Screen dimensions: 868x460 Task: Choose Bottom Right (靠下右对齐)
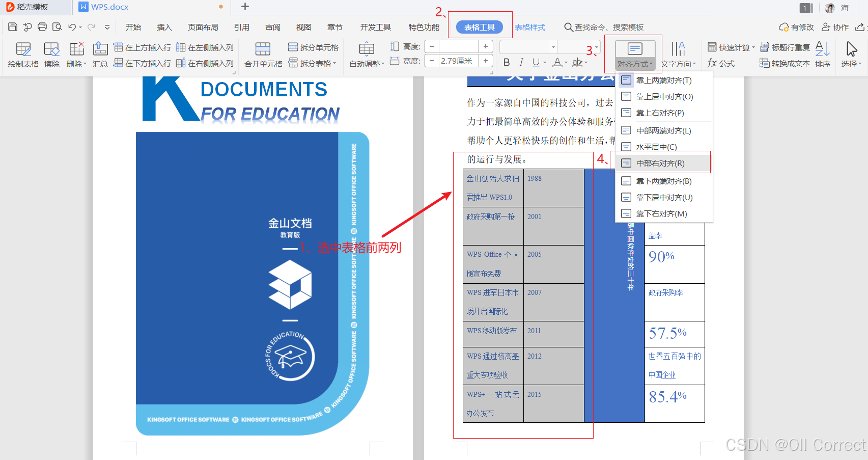664,213
